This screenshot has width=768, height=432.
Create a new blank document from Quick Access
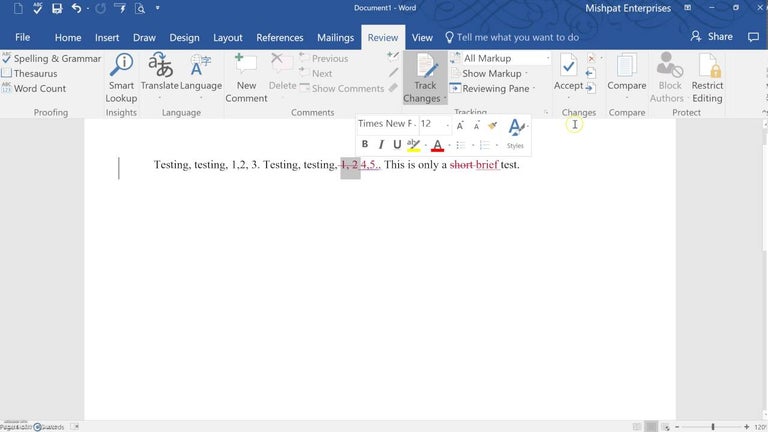18,8
